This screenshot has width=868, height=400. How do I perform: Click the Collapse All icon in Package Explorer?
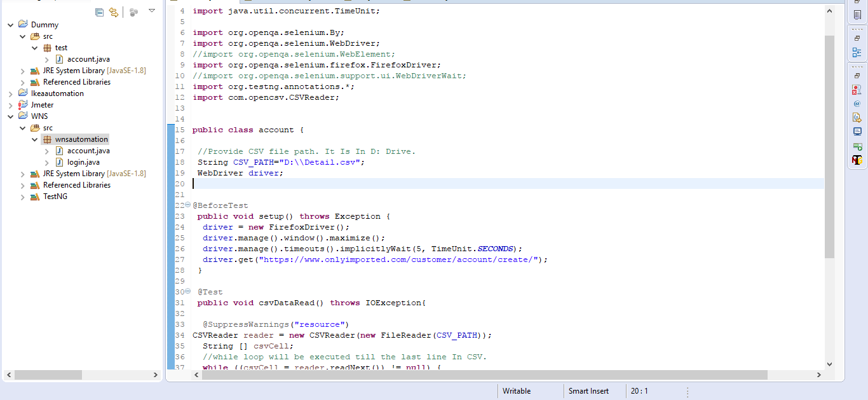coord(99,11)
